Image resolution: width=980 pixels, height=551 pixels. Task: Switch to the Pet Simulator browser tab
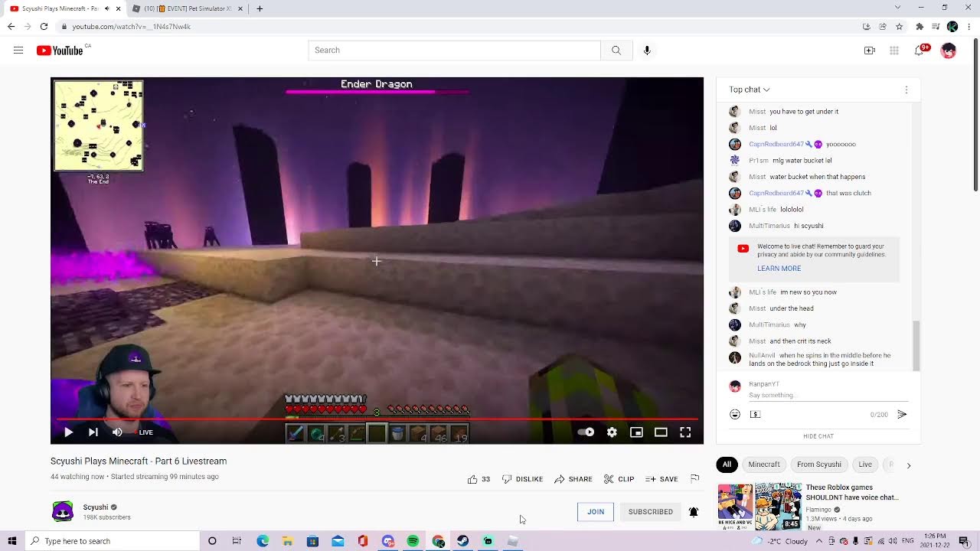point(188,8)
